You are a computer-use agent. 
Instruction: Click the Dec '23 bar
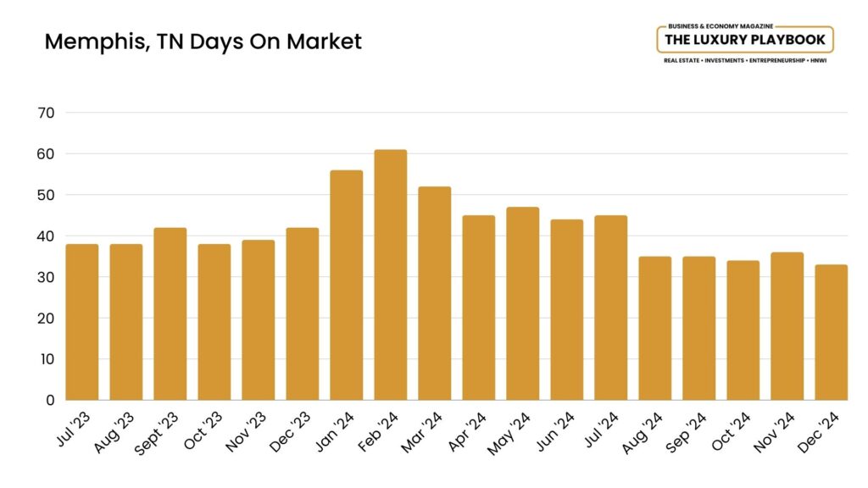click(x=303, y=313)
